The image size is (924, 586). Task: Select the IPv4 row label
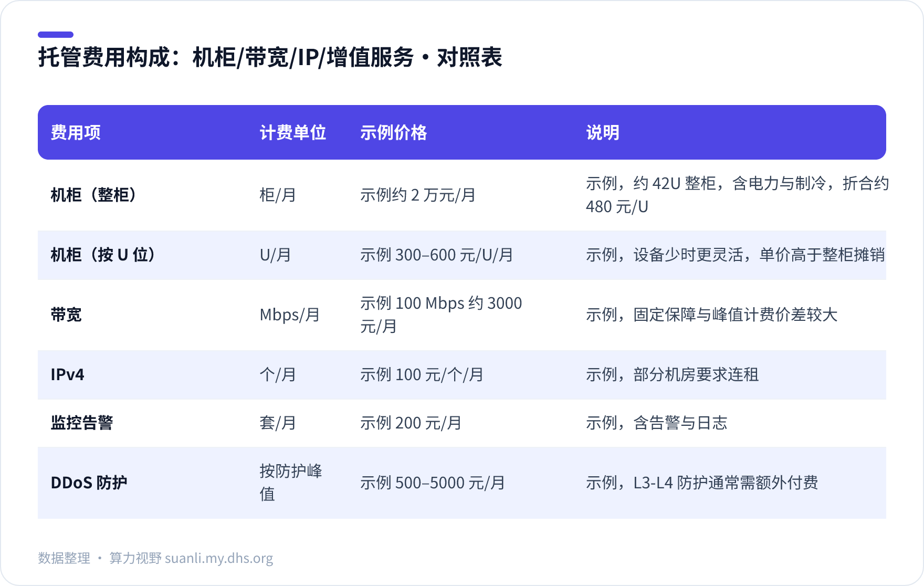67,374
